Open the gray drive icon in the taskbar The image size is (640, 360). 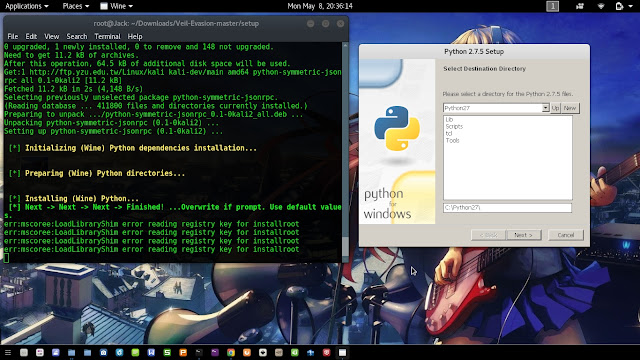pos(24,352)
